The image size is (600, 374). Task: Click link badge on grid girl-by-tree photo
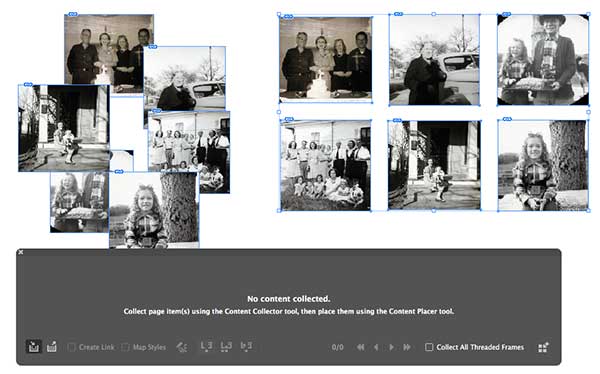pos(507,119)
